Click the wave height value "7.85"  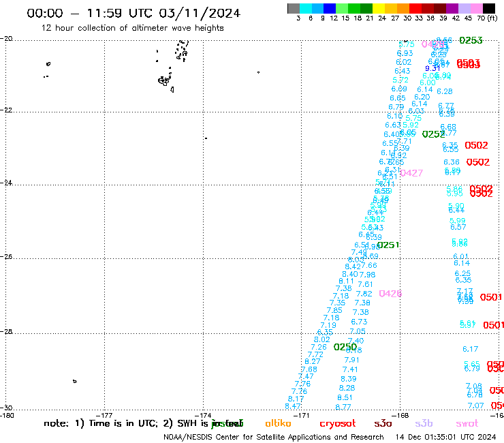(x=334, y=311)
